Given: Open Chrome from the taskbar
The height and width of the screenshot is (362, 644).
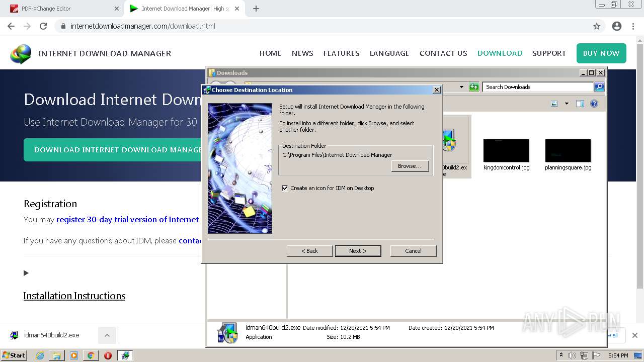Looking at the screenshot, I should (x=91, y=355).
